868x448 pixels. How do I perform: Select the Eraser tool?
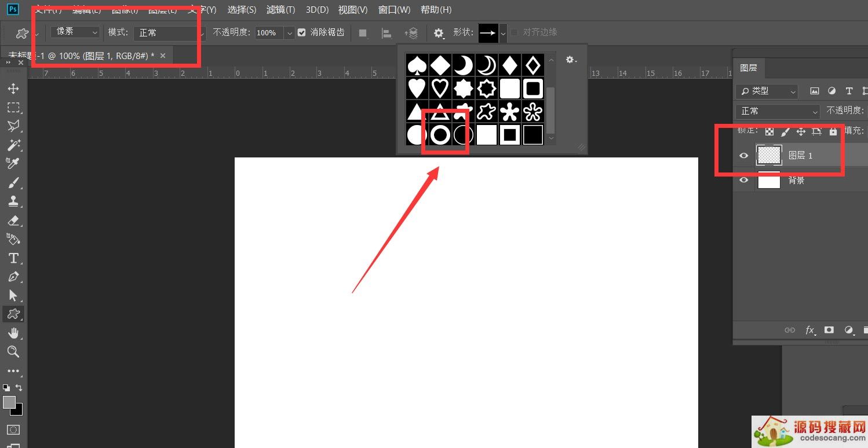click(x=13, y=221)
